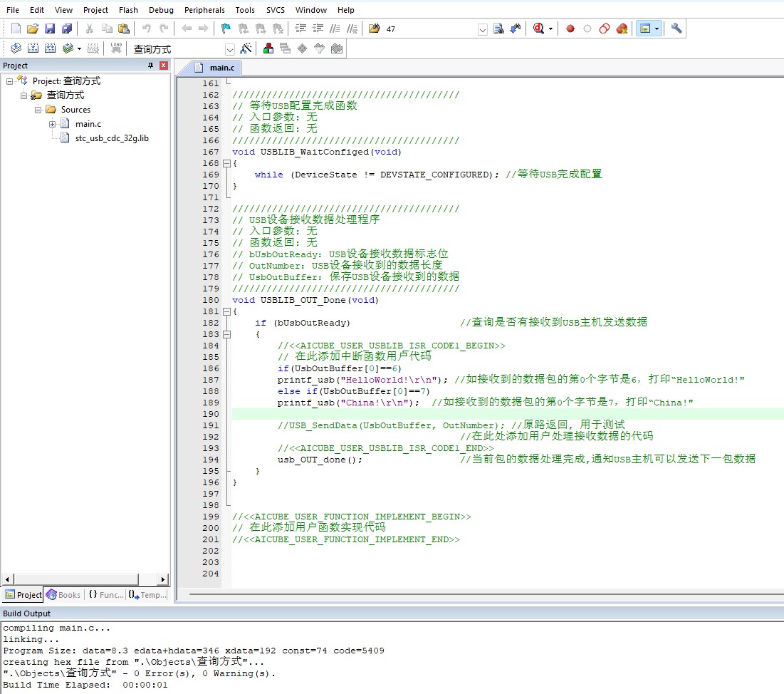
Task: Click the Comment selection icon
Action: point(335,29)
